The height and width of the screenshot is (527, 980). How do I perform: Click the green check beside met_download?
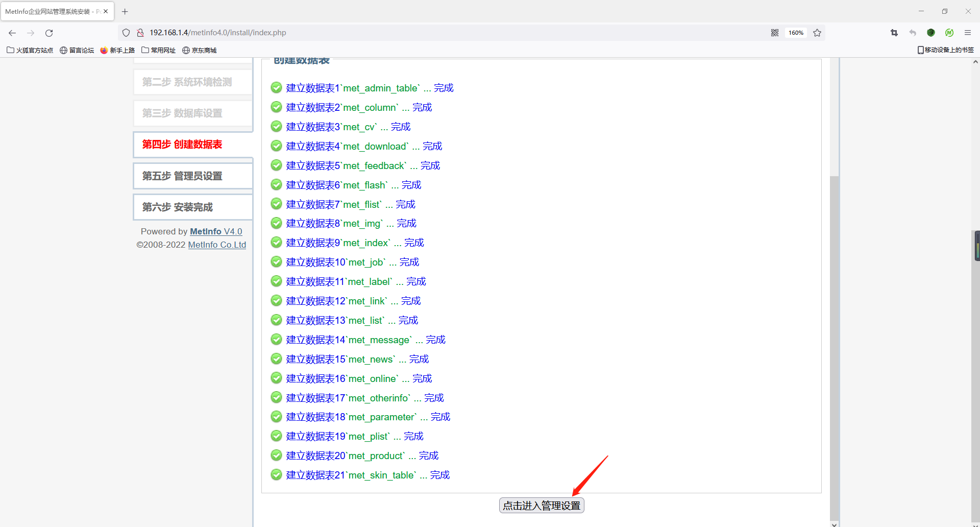tap(276, 146)
